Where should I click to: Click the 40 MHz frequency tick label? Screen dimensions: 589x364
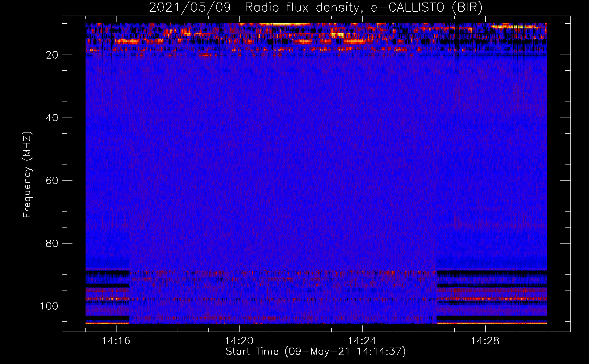click(x=52, y=118)
